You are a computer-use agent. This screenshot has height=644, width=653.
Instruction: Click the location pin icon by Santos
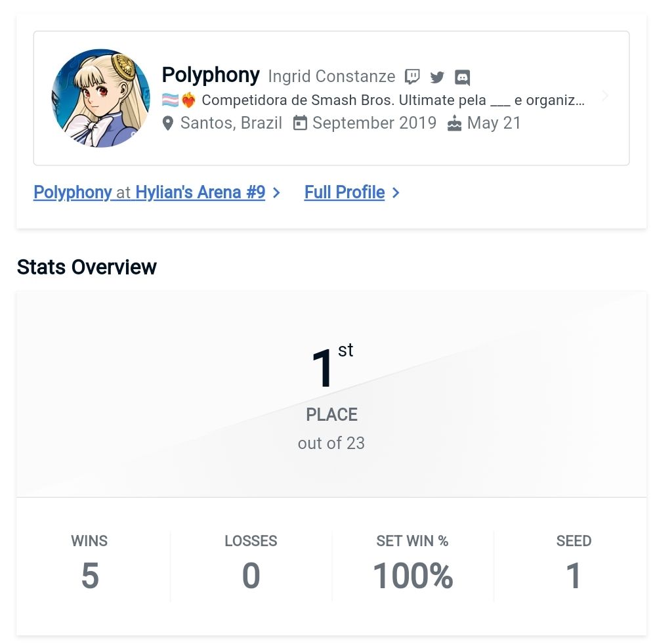coord(168,123)
